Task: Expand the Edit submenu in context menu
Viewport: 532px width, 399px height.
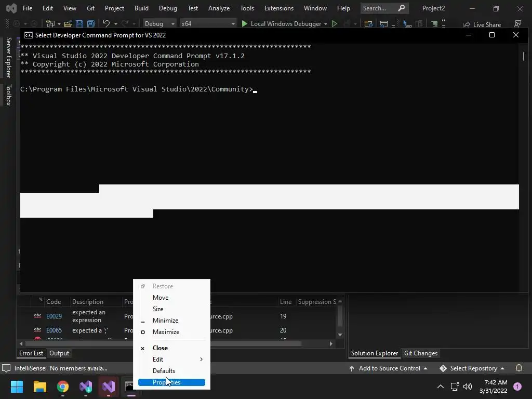Action: pos(171,360)
